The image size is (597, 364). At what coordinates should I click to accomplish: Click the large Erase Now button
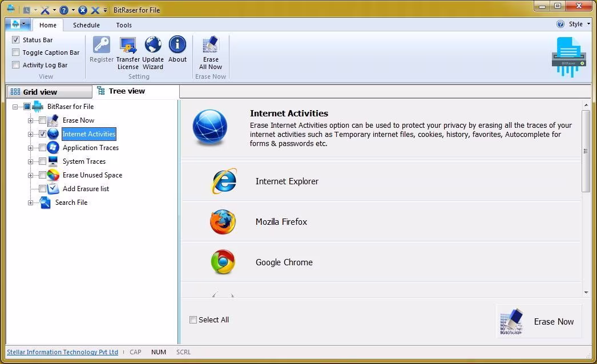pos(539,322)
